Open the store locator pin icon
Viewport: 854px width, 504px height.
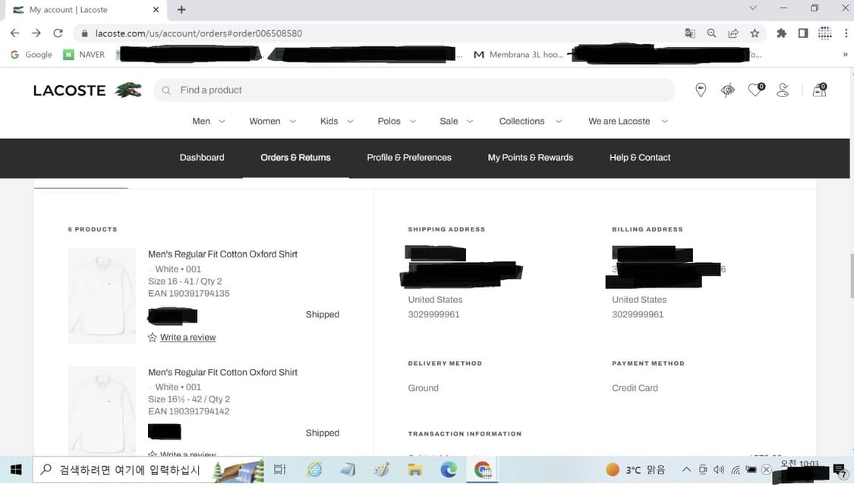pos(701,90)
